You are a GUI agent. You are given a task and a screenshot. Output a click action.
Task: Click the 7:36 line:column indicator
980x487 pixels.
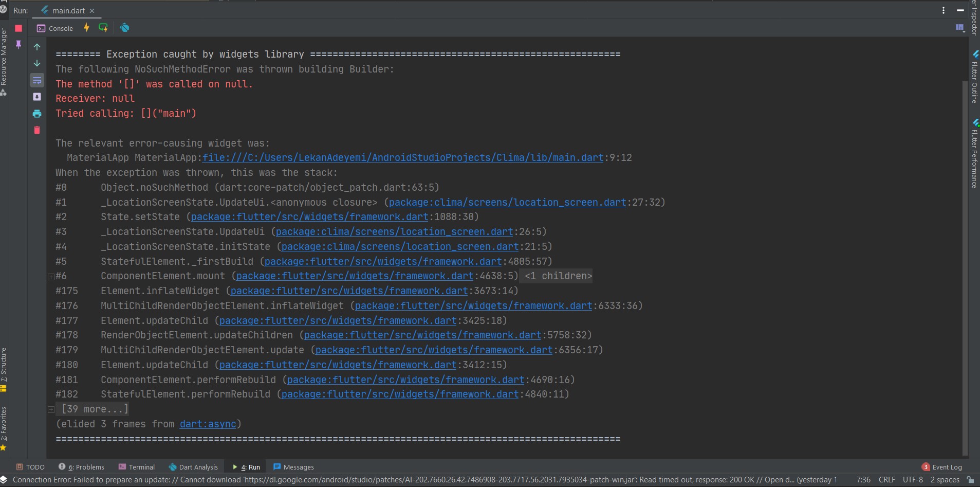[x=863, y=480]
